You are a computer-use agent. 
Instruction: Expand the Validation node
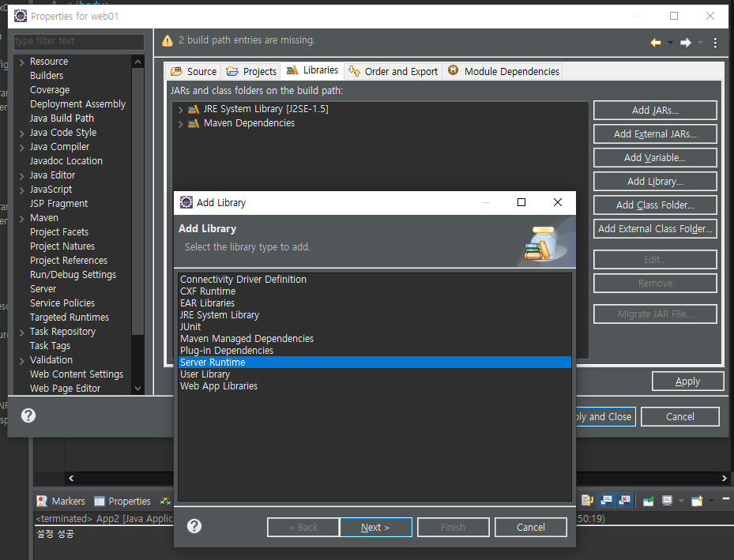tap(22, 361)
